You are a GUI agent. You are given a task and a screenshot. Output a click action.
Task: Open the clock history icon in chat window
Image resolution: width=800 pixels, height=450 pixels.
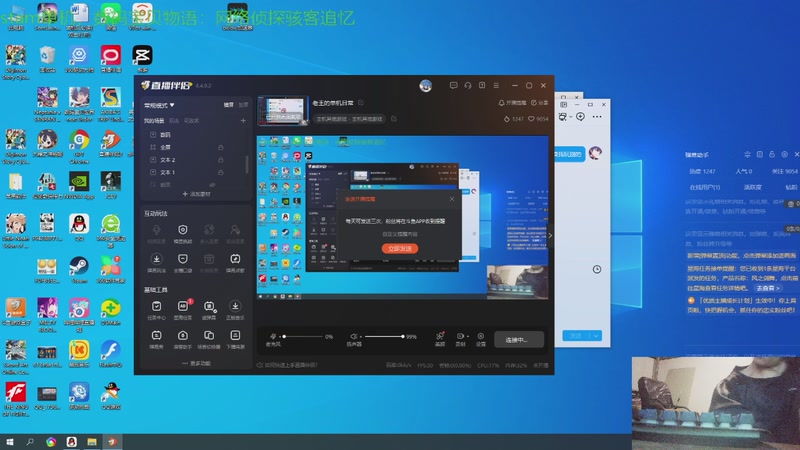pyautogui.click(x=596, y=269)
